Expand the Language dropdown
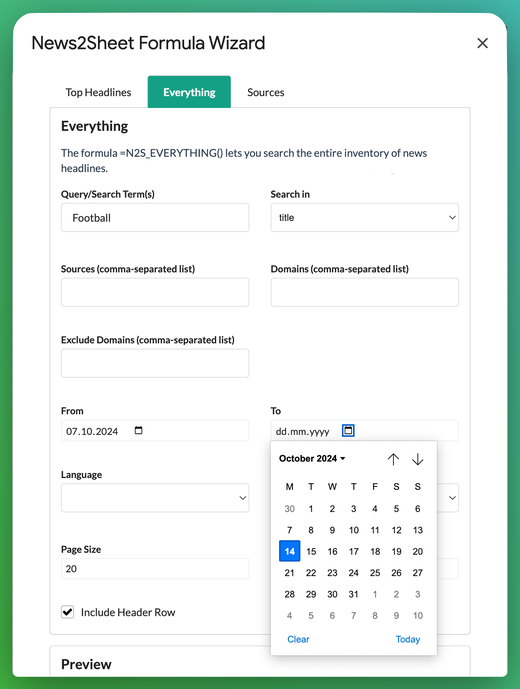 click(x=155, y=498)
